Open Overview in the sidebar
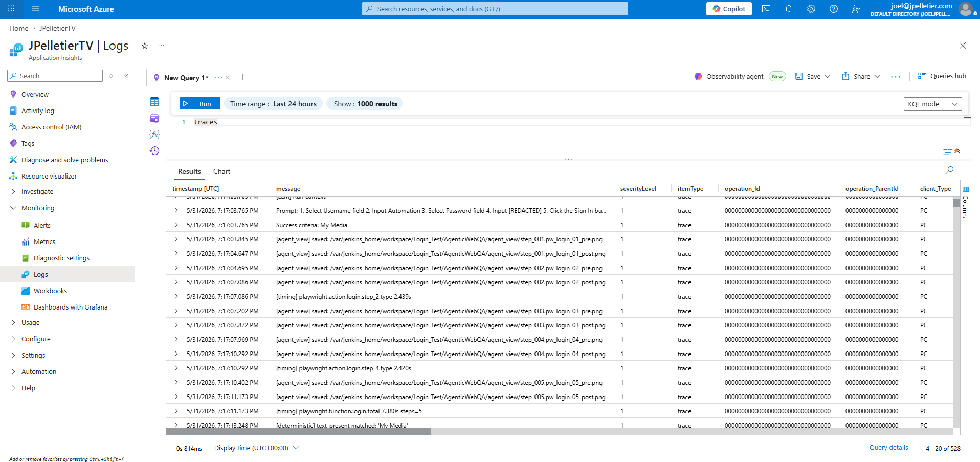980x462 pixels. click(35, 94)
